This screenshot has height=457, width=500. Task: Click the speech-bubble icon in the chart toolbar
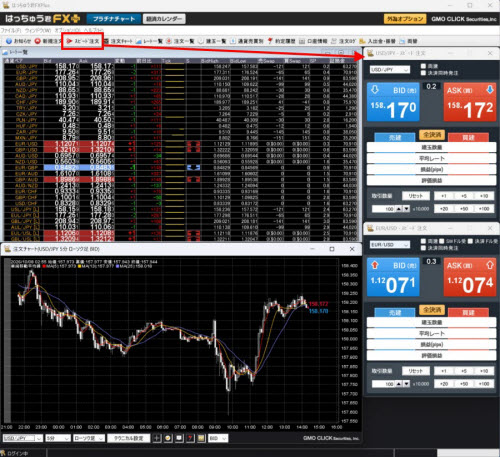point(179,438)
